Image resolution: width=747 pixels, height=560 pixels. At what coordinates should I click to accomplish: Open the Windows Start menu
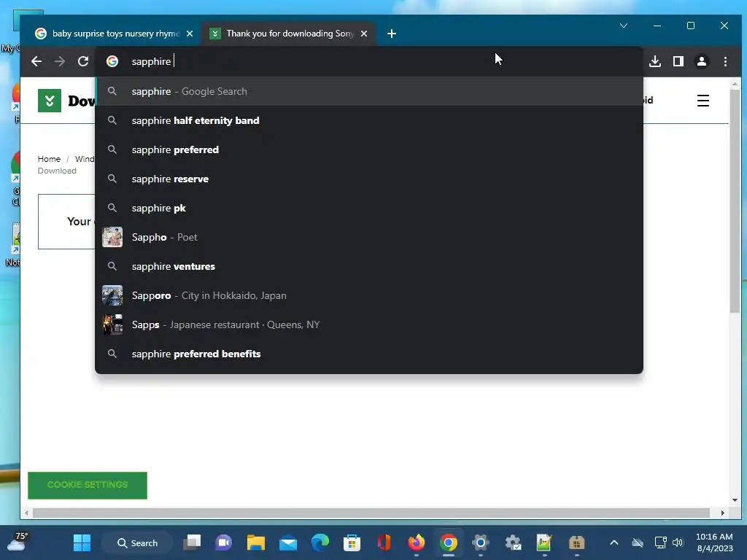point(82,542)
